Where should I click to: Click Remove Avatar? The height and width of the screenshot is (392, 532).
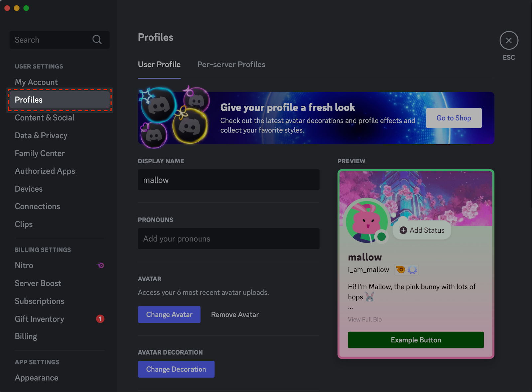pyautogui.click(x=235, y=314)
